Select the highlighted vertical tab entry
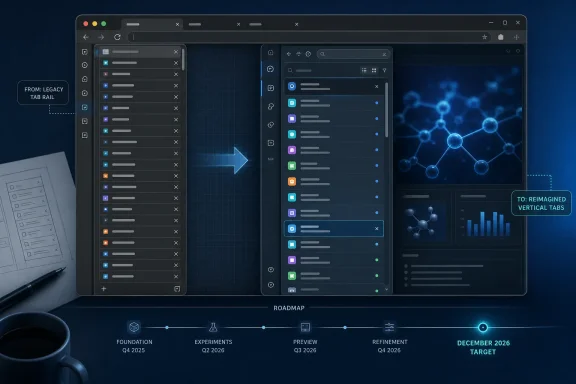The height and width of the screenshot is (384, 576). (x=334, y=229)
